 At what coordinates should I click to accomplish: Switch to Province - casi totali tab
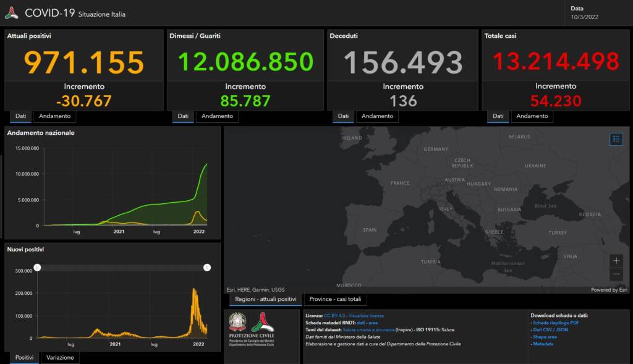pyautogui.click(x=335, y=300)
